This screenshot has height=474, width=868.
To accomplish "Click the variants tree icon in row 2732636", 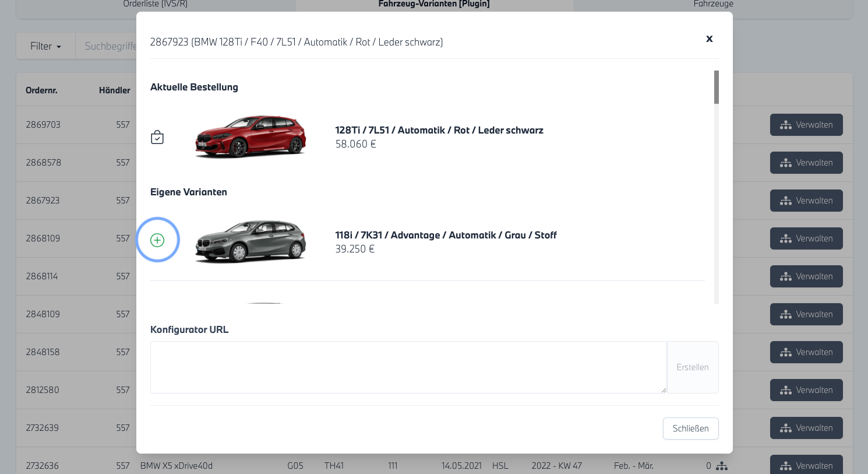I will (x=722, y=466).
